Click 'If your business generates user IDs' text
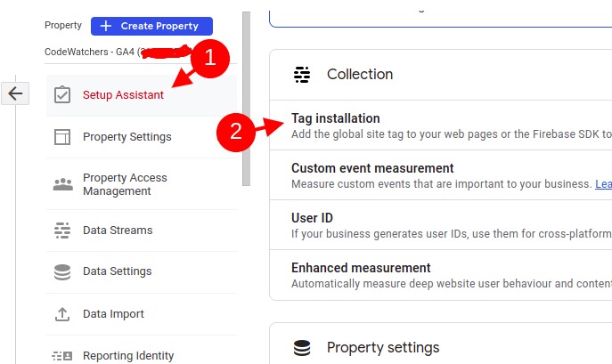 click(x=451, y=234)
